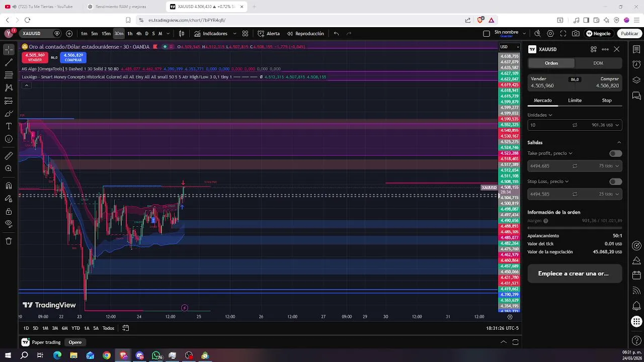The width and height of the screenshot is (644, 362).
Task: Click the Publicar button
Action: point(629,34)
